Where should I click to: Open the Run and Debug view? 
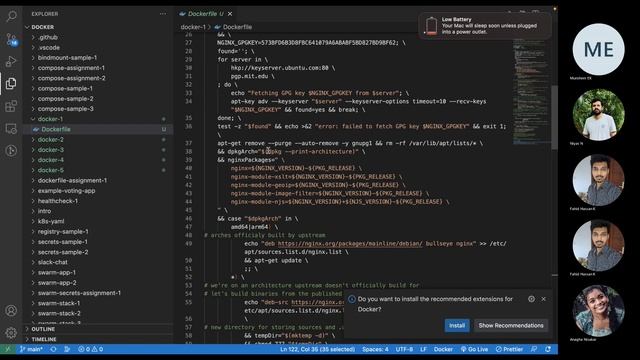coord(11,61)
